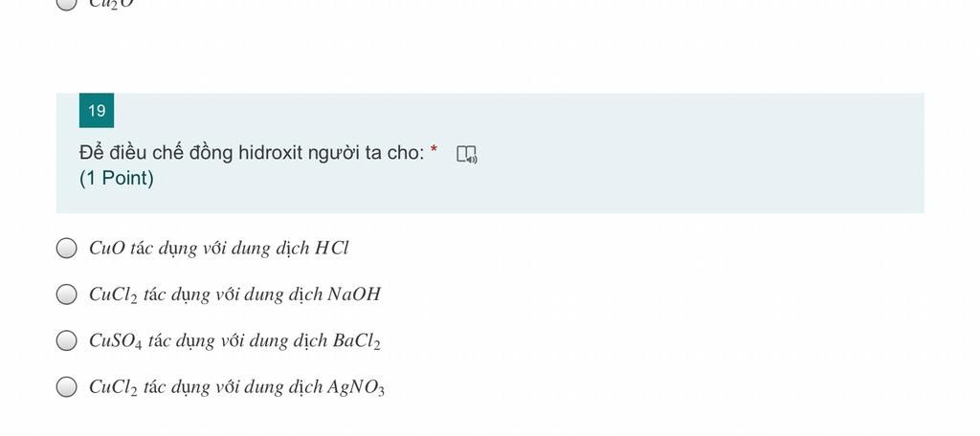Screen dimensions: 980x436
Task: Choose the radio button for CuCl2 with NaOH
Action: click(x=66, y=294)
